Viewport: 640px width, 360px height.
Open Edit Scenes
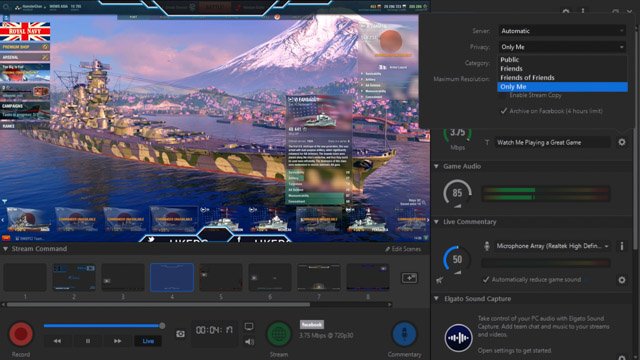[402, 249]
